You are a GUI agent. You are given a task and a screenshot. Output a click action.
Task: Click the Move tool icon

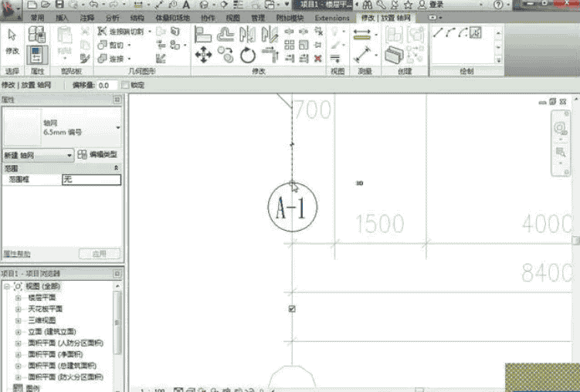pyautogui.click(x=204, y=54)
